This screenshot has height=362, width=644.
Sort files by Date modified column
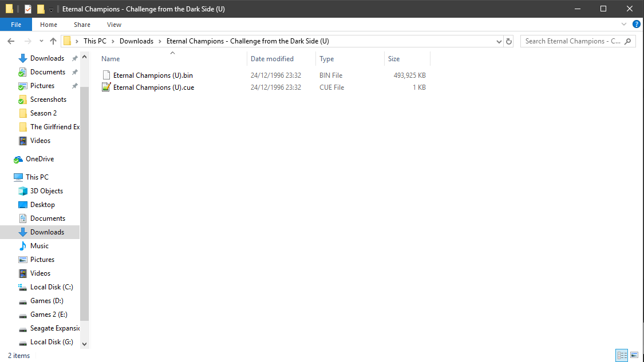tap(272, 59)
